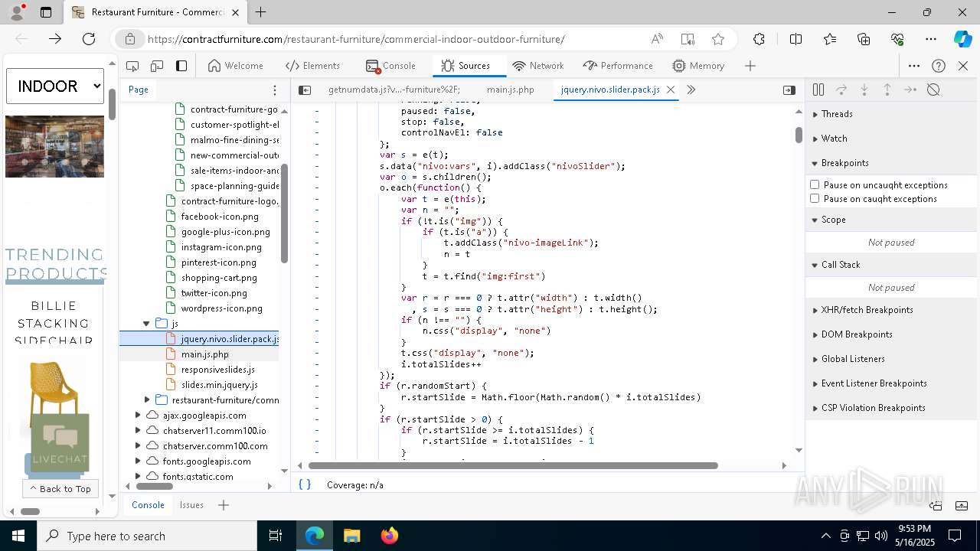Collapse the js folder
Image resolution: width=980 pixels, height=551 pixels.
coord(146,324)
